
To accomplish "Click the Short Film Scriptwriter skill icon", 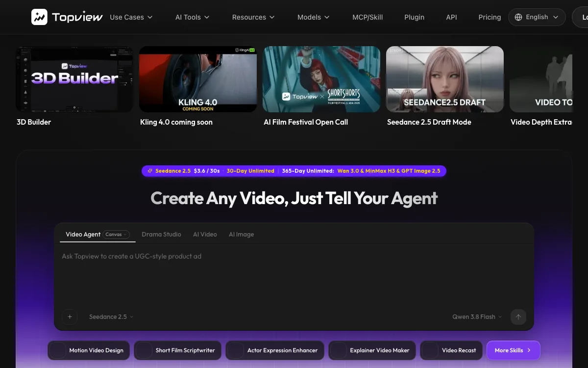I will pyautogui.click(x=145, y=350).
